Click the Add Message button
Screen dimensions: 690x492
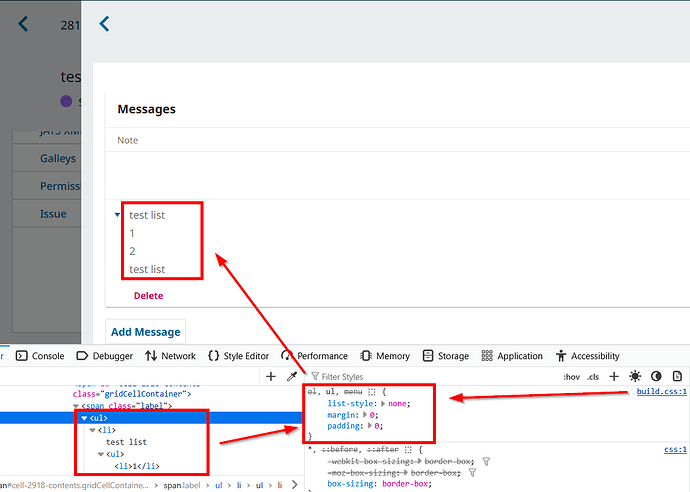tap(145, 332)
